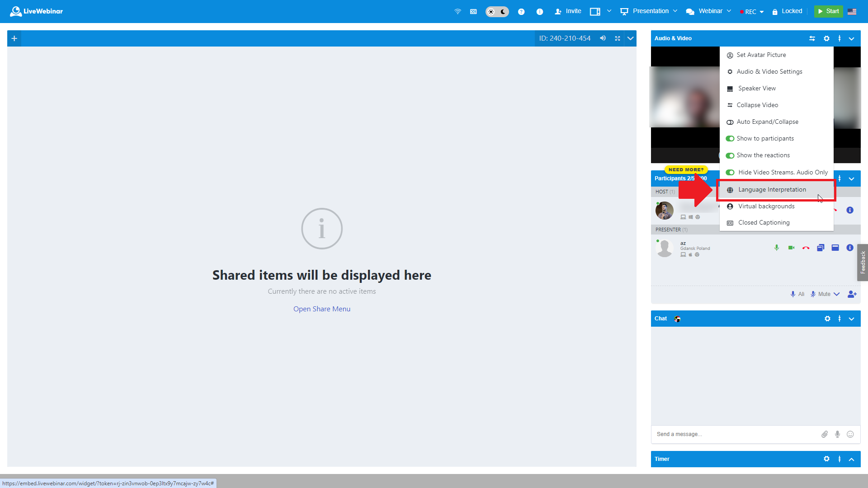Attach a file in the chat

825,434
